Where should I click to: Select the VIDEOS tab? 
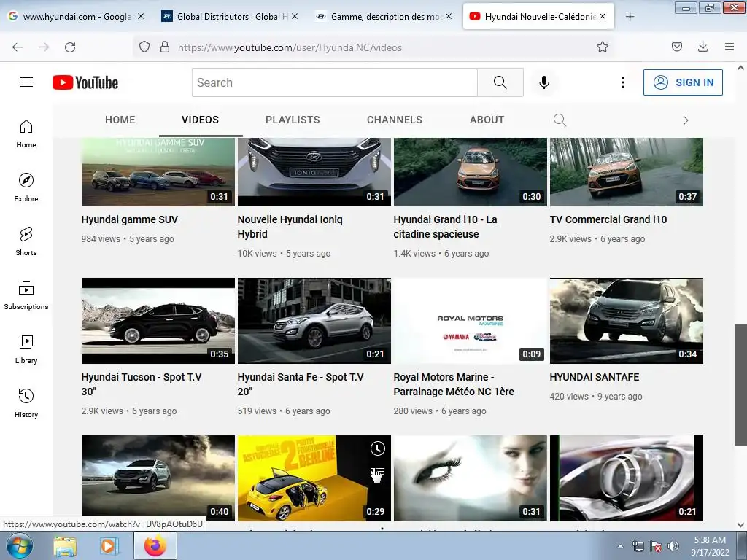tap(200, 120)
